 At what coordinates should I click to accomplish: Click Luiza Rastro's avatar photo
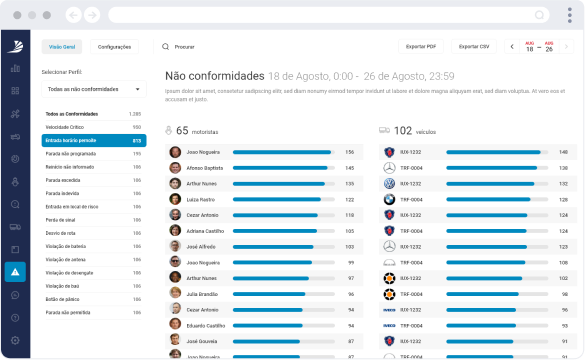pyautogui.click(x=175, y=200)
